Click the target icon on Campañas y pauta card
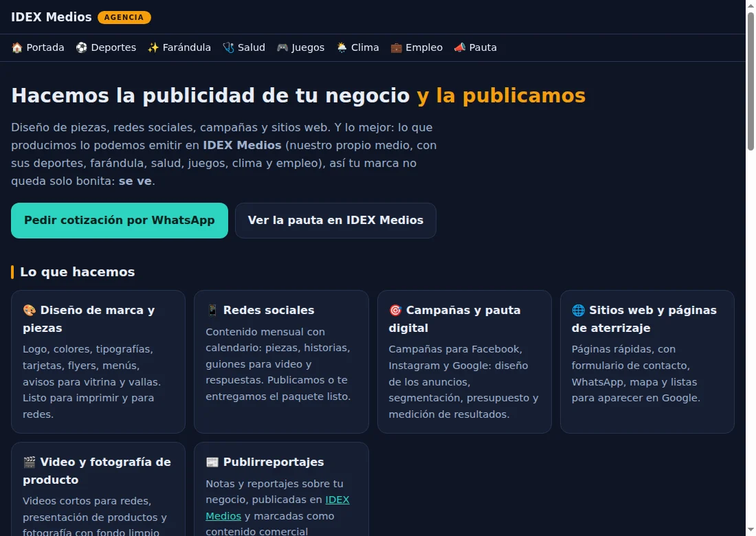The width and height of the screenshot is (756, 536). [395, 311]
